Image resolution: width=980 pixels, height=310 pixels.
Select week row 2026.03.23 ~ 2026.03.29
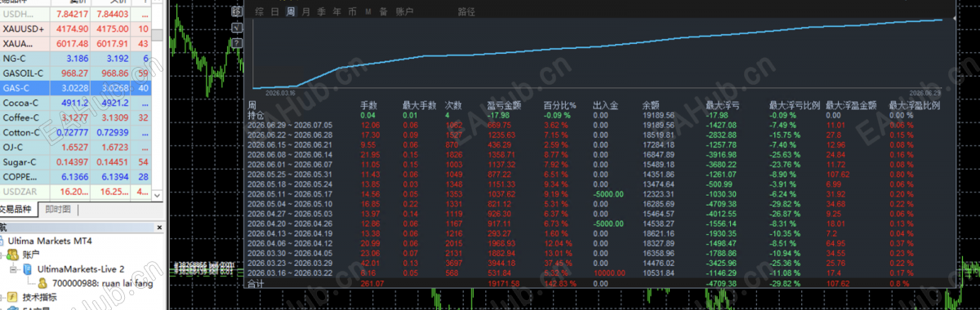601,263
